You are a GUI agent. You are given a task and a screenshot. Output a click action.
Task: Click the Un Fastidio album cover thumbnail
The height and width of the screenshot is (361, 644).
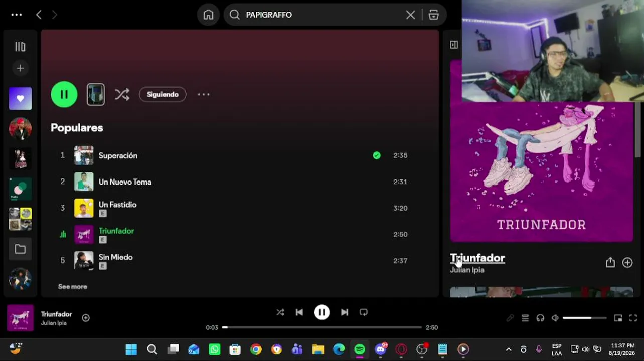[84, 208]
